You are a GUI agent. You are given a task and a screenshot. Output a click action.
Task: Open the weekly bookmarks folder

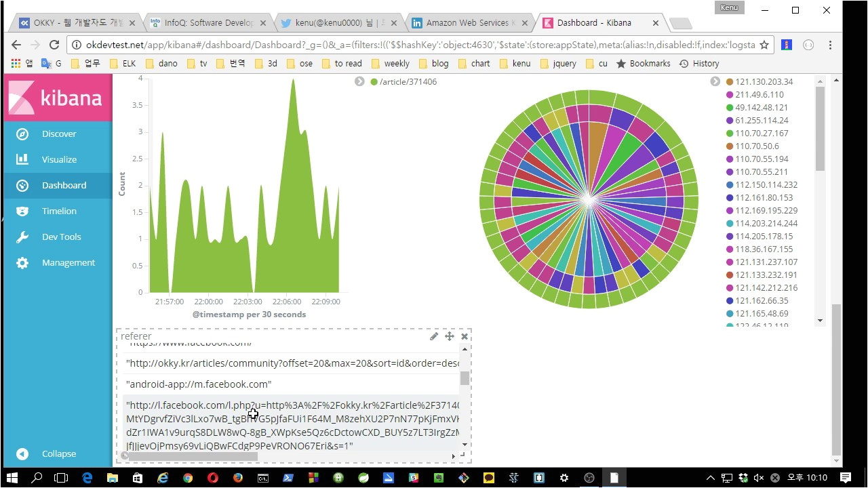[x=390, y=64]
